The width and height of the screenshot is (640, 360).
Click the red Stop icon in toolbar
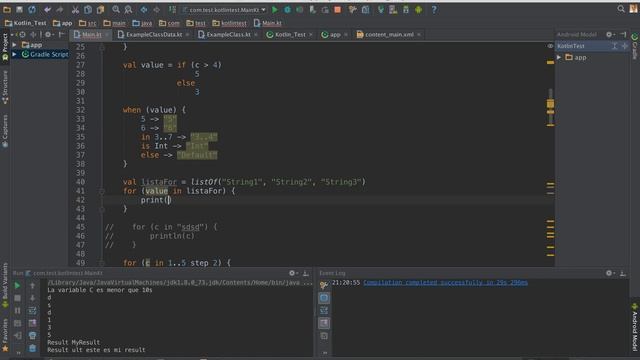point(338,9)
